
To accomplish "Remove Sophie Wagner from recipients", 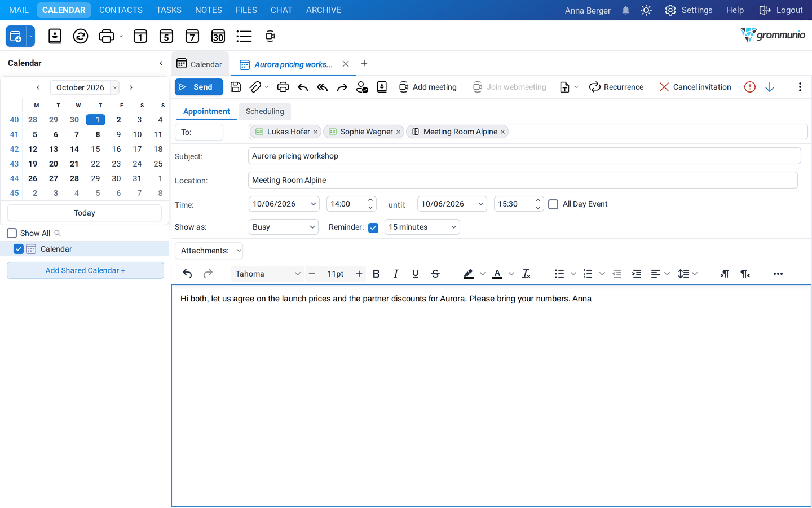I will [x=398, y=132].
